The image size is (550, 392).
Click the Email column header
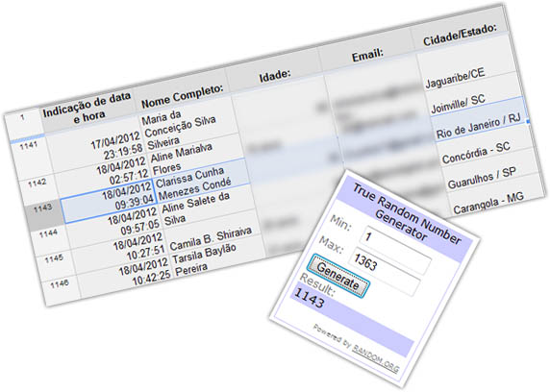[367, 56]
